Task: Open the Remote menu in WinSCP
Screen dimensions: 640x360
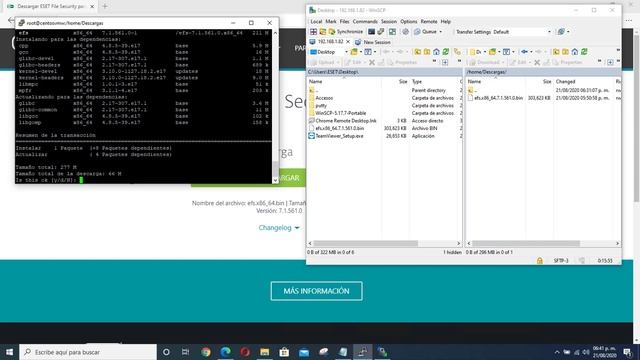Action: (429, 22)
